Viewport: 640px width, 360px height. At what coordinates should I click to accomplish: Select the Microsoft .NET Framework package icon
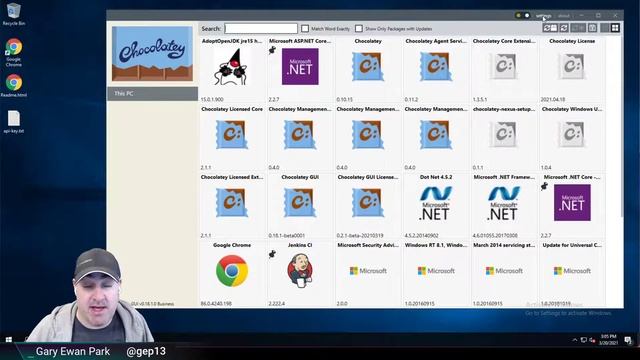tap(504, 203)
